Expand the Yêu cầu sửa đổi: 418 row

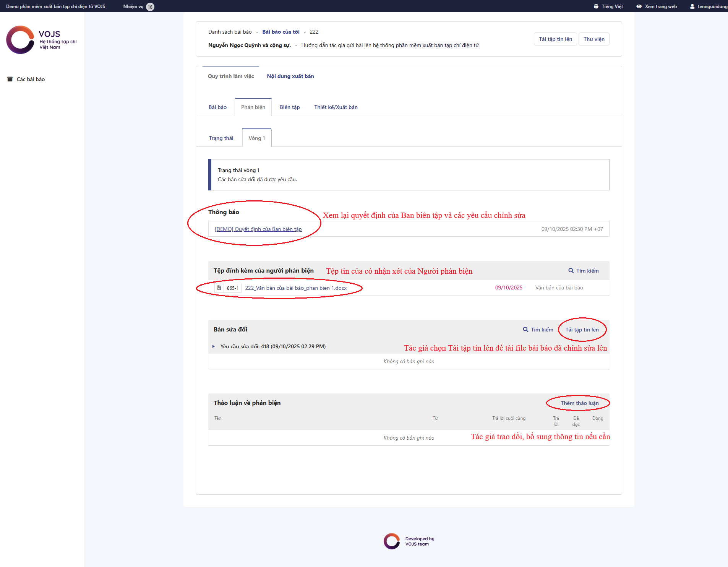214,346
